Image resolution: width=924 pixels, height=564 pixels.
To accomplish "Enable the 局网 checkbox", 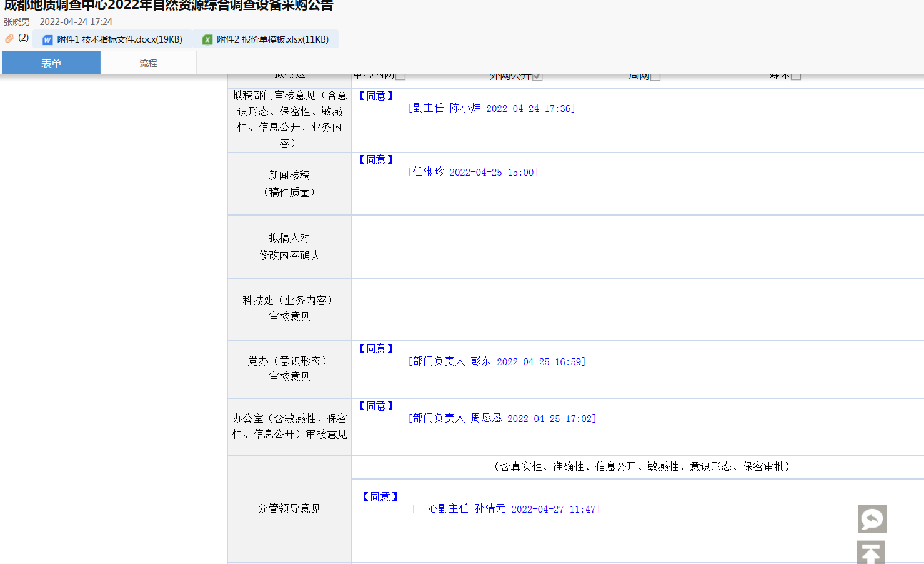I will (x=655, y=76).
